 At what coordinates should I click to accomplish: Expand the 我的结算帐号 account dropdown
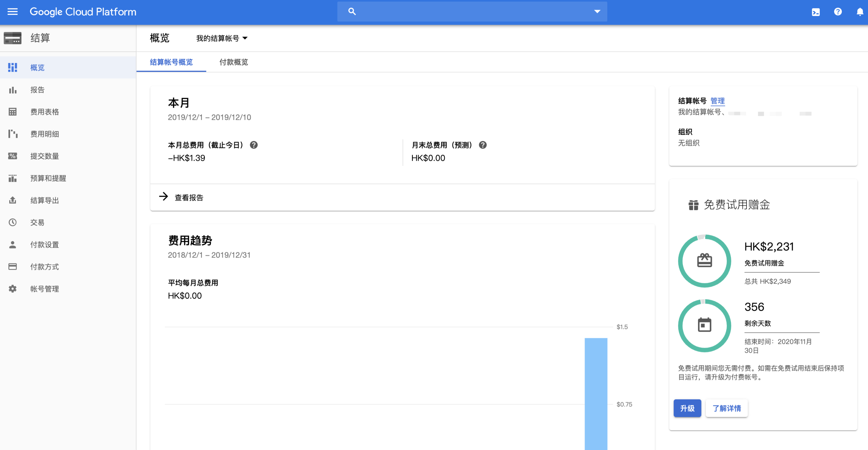tap(222, 38)
